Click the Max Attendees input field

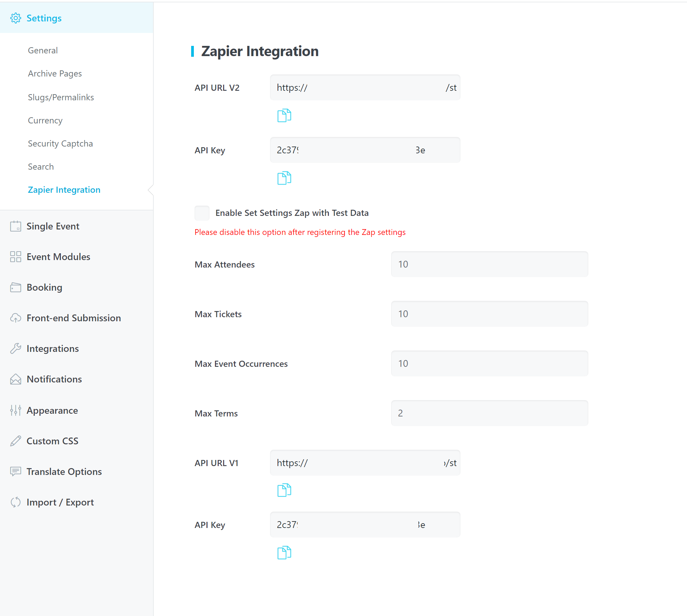point(489,264)
